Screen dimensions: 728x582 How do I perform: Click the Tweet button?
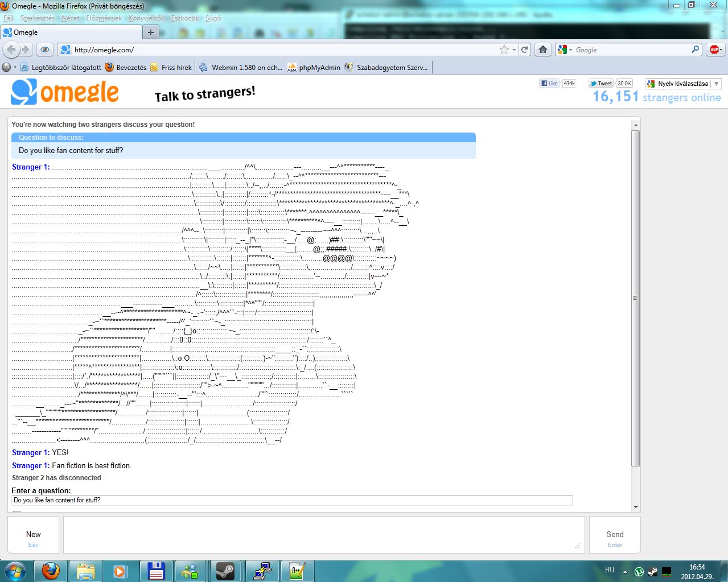pos(601,83)
